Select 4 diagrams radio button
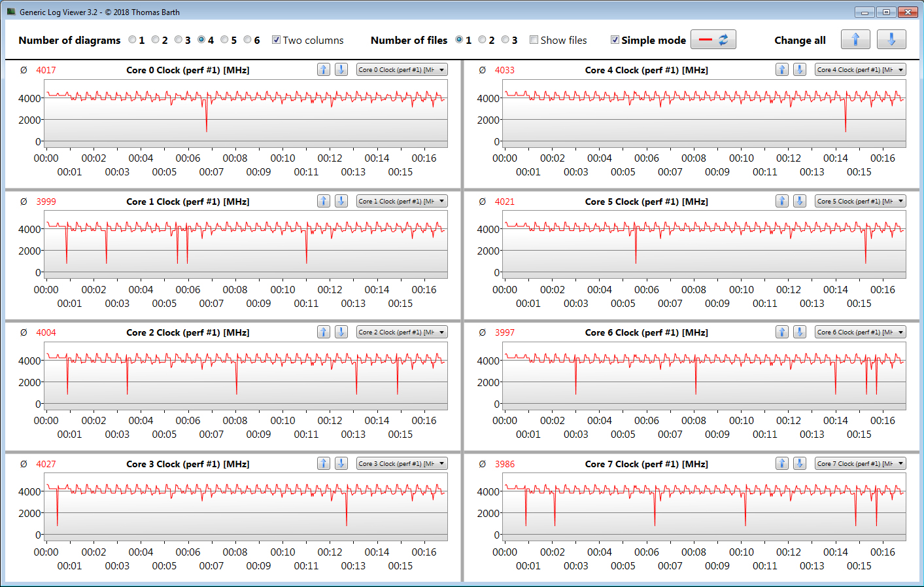Image resolution: width=924 pixels, height=587 pixels. tap(201, 40)
